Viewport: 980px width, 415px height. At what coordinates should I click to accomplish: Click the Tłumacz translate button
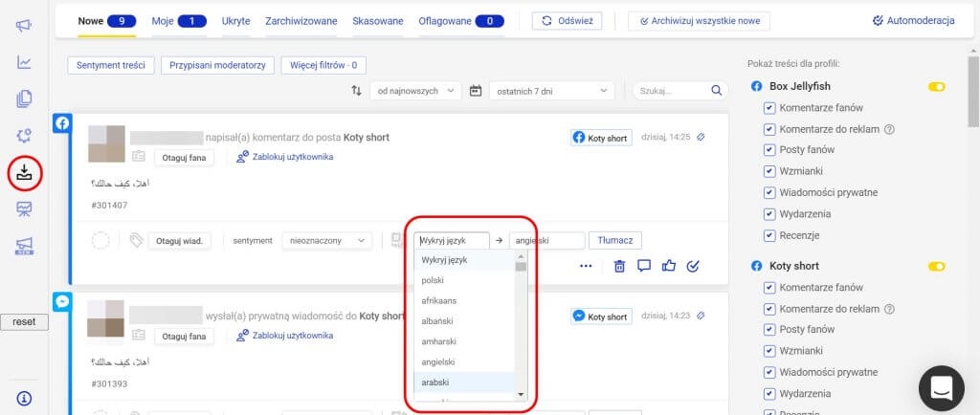pos(615,240)
